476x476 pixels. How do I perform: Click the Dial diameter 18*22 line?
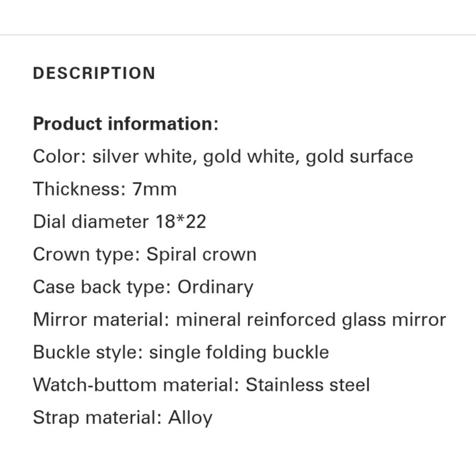tap(120, 221)
